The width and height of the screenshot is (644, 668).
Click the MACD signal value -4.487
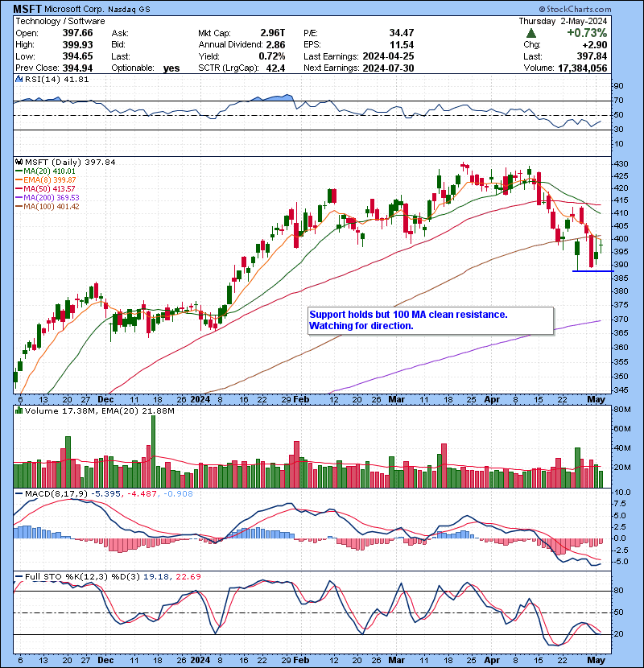pyautogui.click(x=142, y=494)
